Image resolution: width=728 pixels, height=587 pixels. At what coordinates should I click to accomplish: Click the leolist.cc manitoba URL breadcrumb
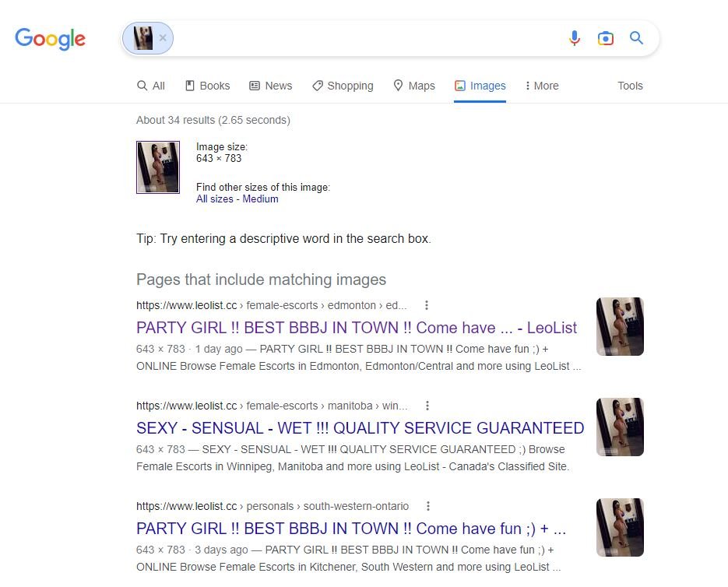pyautogui.click(x=272, y=406)
